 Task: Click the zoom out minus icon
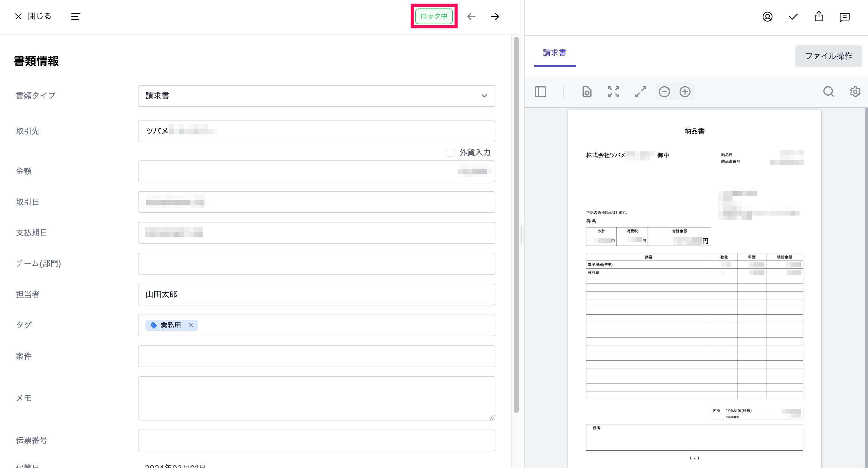pos(664,92)
